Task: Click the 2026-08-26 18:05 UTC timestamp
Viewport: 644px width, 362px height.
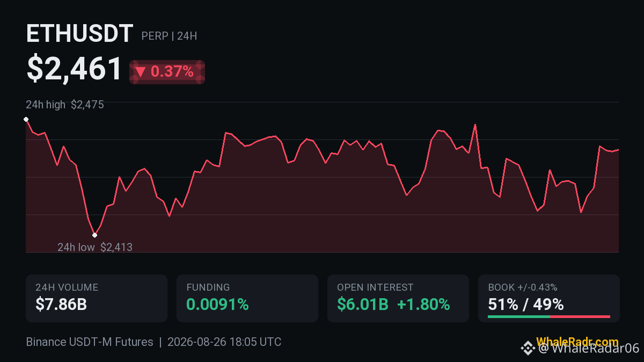Action: [x=224, y=342]
